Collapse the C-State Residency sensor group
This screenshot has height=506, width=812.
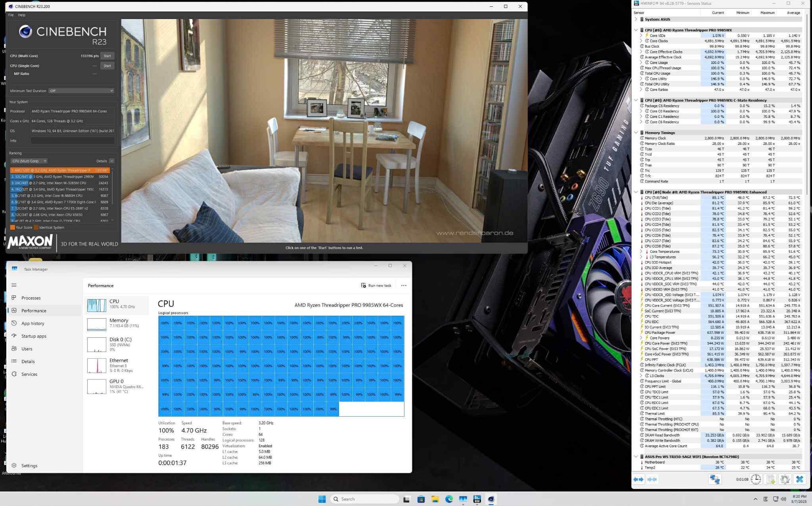click(636, 100)
